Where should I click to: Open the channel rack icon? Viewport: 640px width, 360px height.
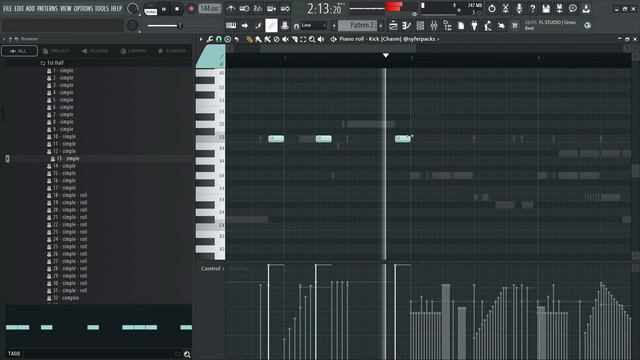pos(420,26)
